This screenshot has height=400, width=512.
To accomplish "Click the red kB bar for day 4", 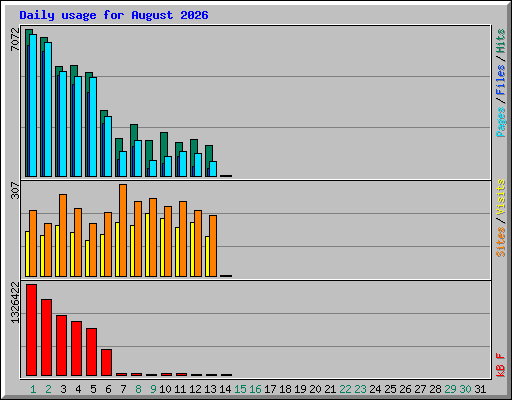I will 76,348.
